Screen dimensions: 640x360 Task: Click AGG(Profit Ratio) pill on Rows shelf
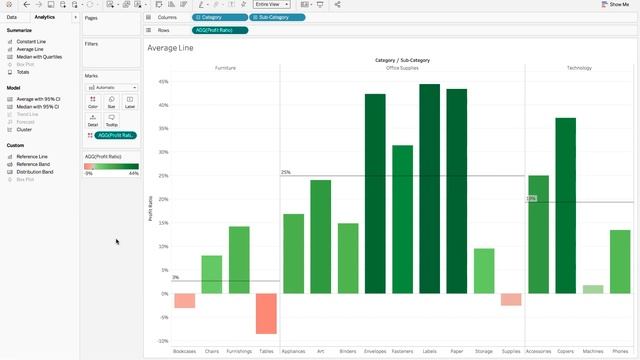[220, 30]
